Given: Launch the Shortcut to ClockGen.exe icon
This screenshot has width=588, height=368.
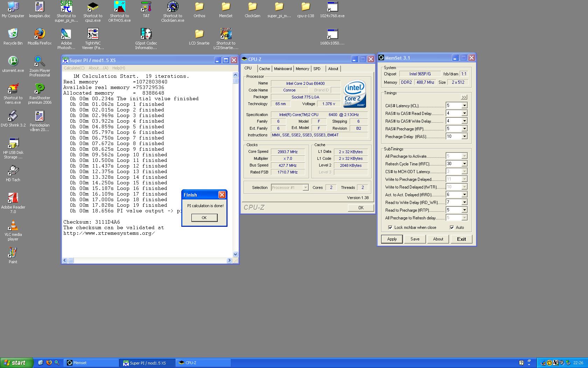Looking at the screenshot, I should click(x=173, y=12).
